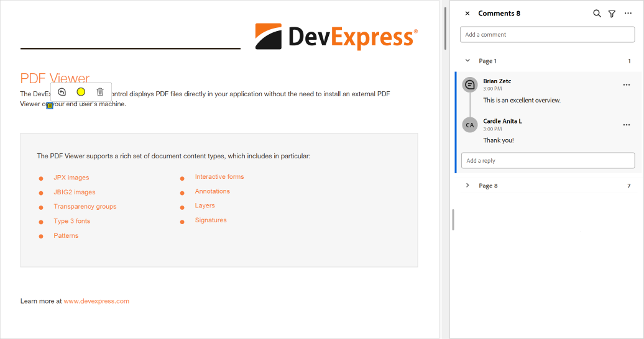
Task: Click the Brian Zetc author name
Action: 497,81
